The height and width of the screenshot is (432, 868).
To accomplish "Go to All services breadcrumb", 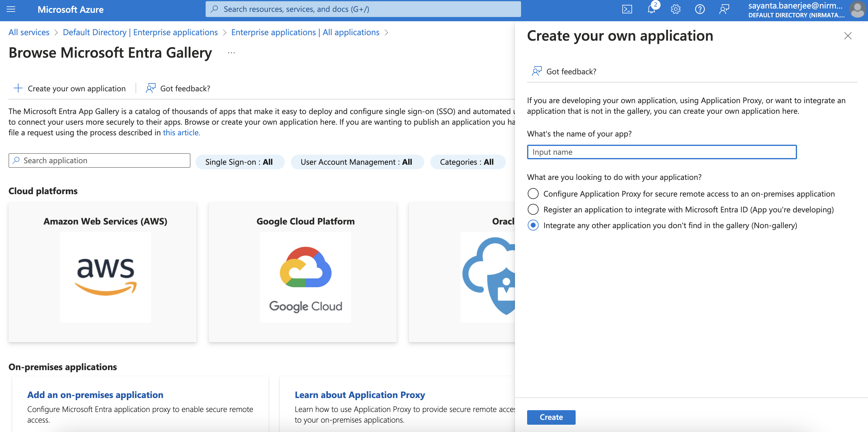I will tap(29, 32).
